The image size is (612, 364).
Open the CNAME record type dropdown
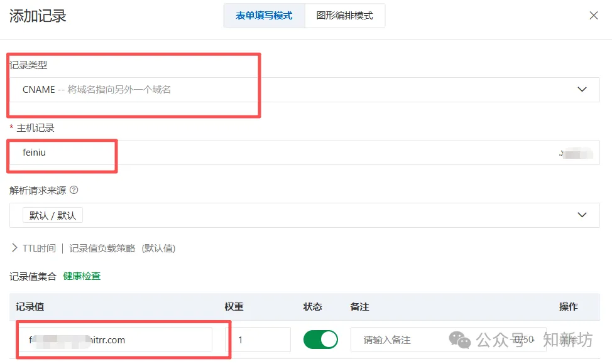(x=304, y=89)
